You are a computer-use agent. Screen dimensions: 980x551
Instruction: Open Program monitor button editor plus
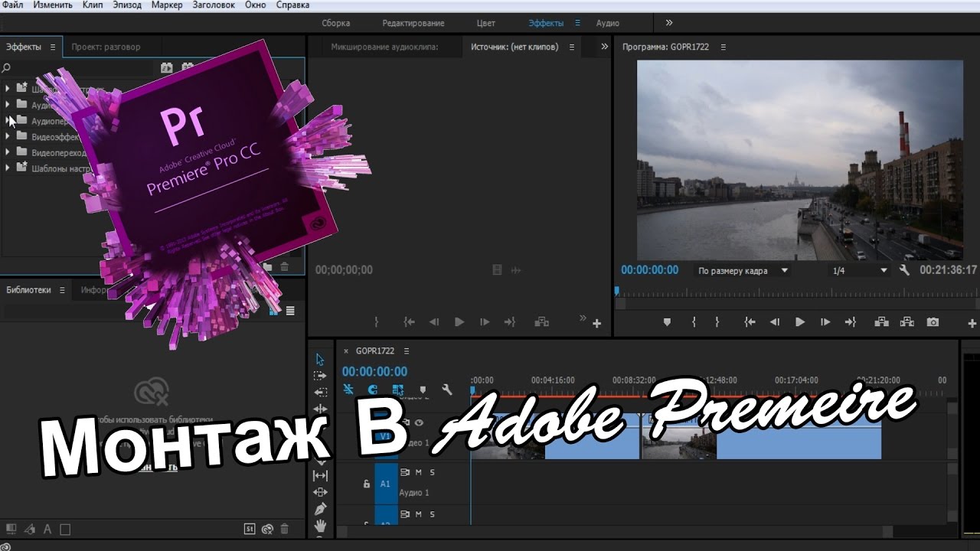[x=972, y=324]
